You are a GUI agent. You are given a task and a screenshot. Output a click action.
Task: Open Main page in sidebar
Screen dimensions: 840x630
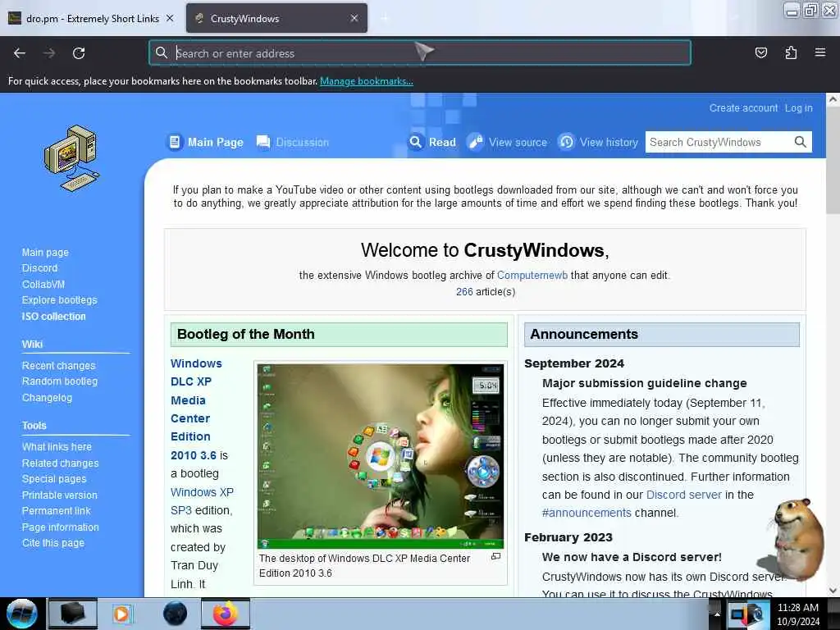pos(45,252)
